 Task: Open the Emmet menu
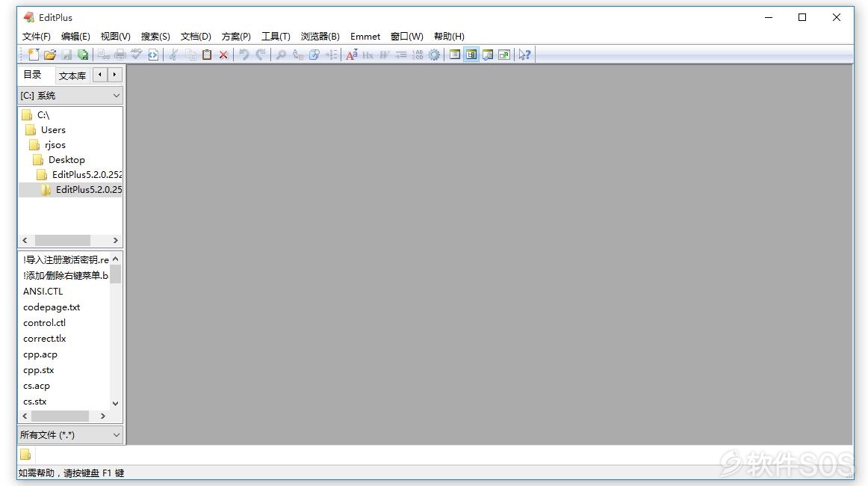pos(365,36)
